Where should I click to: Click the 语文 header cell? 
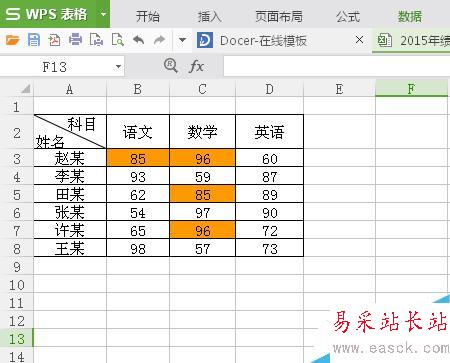tap(138, 132)
